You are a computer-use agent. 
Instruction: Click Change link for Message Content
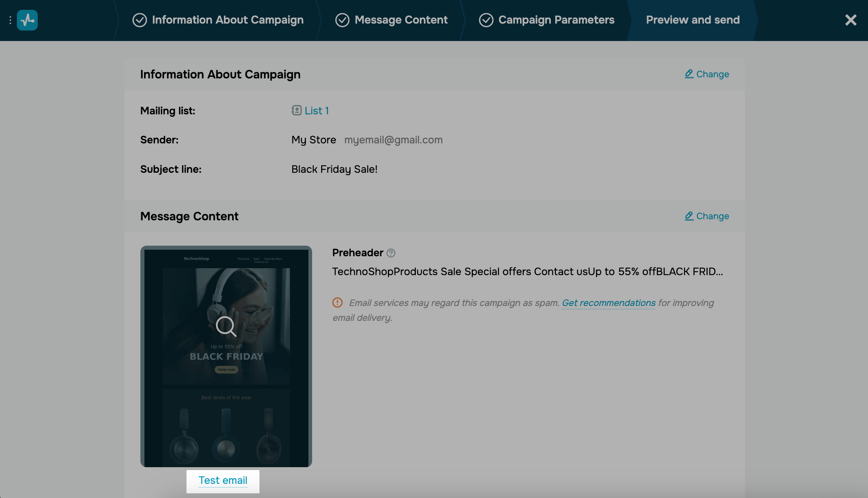pyautogui.click(x=712, y=216)
